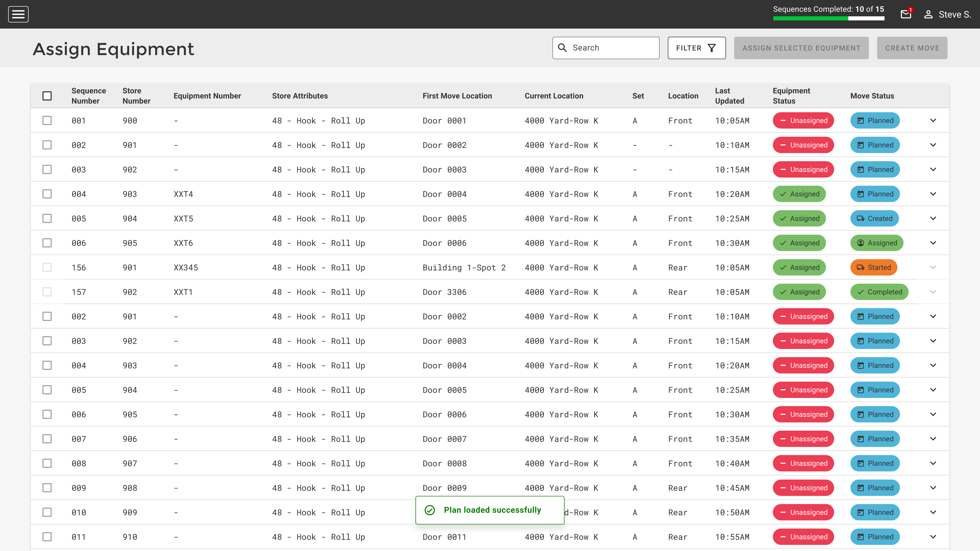Select the checkbox for equipment XXT4 row
Screen dimensions: 980x551
[47, 194]
